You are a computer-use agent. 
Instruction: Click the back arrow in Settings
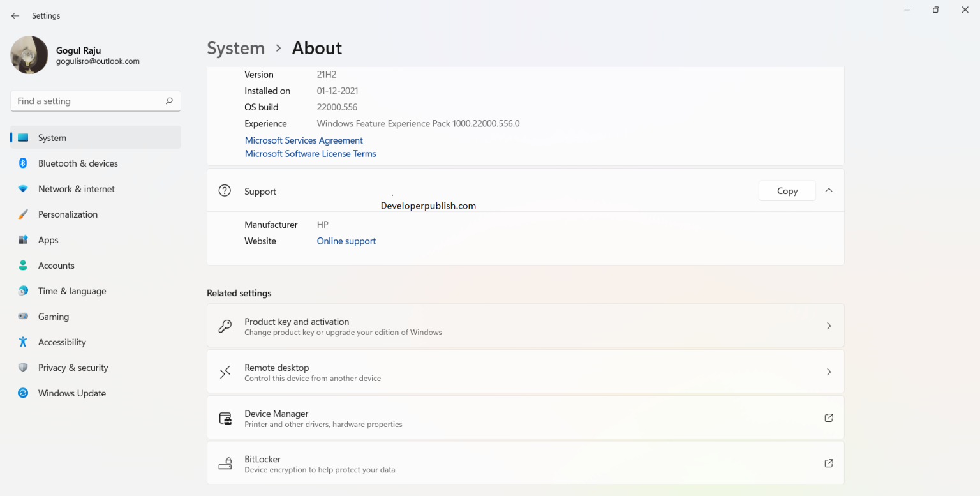[15, 16]
